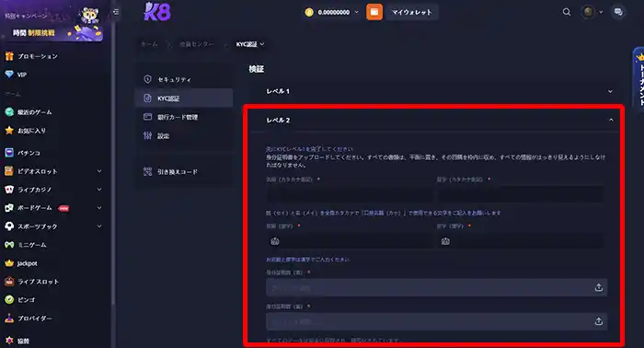Open the user avatar menu
Image resolution: width=644 pixels, height=348 pixels.
coord(592,12)
